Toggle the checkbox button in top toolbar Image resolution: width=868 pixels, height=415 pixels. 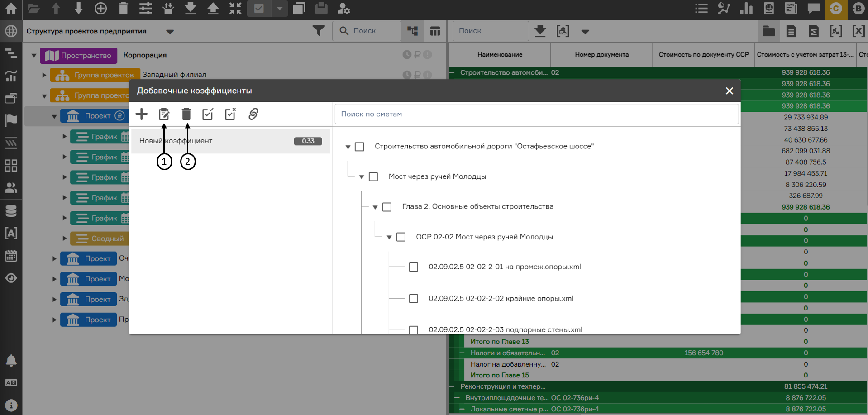coord(259,9)
